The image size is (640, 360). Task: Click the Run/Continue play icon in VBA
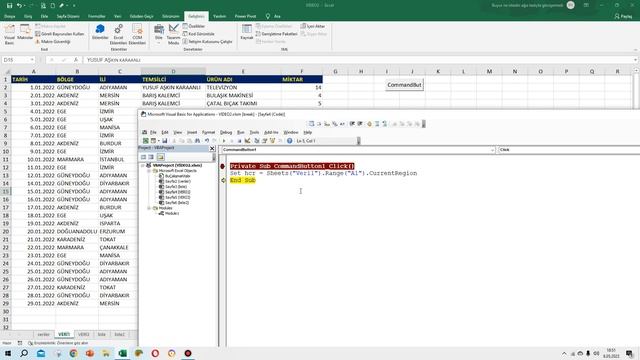coord(224,141)
